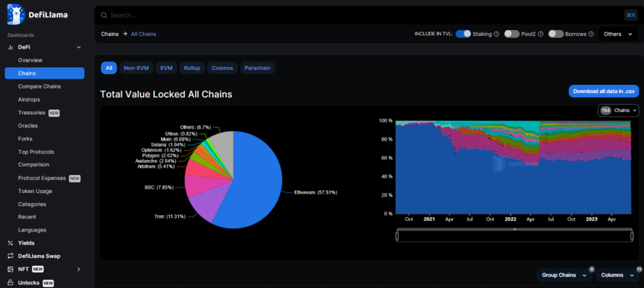Expand the NFT section chevron
Image resolution: width=644 pixels, height=288 pixels.
[79, 269]
